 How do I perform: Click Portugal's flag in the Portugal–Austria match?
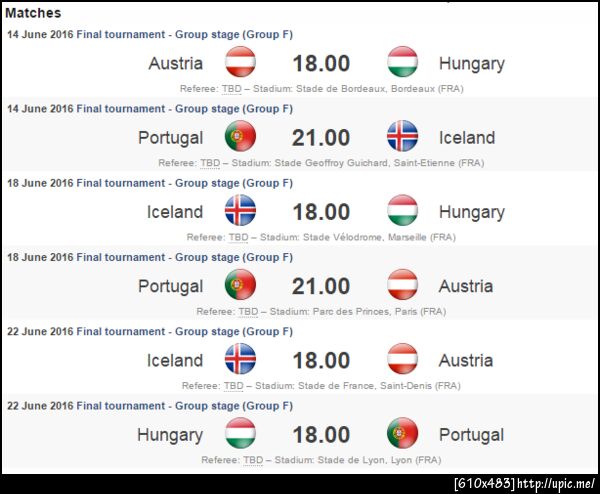tap(240, 285)
